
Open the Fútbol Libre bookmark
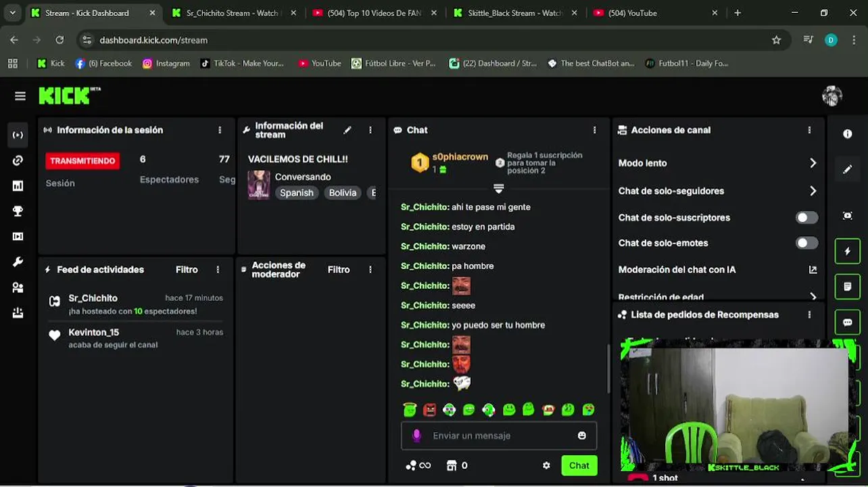[x=393, y=63]
